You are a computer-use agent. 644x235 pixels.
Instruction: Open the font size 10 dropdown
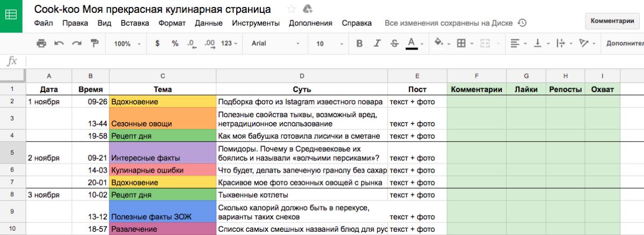tap(327, 44)
